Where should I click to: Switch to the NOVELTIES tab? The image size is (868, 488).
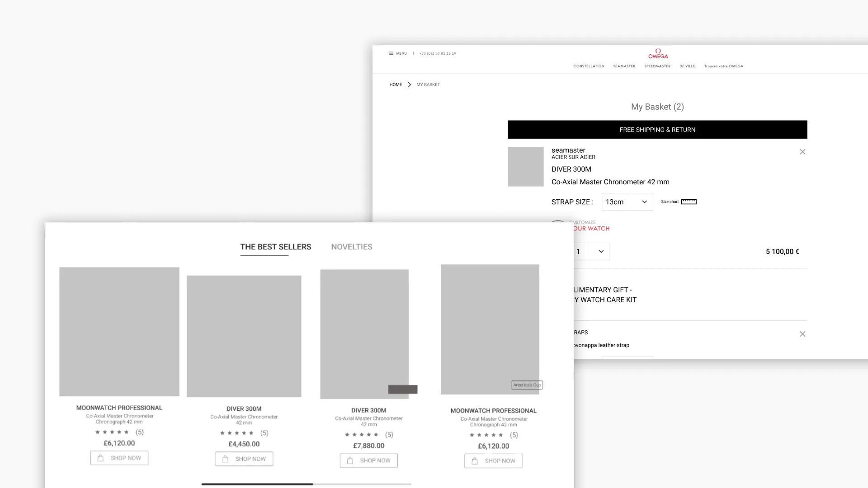pos(351,247)
